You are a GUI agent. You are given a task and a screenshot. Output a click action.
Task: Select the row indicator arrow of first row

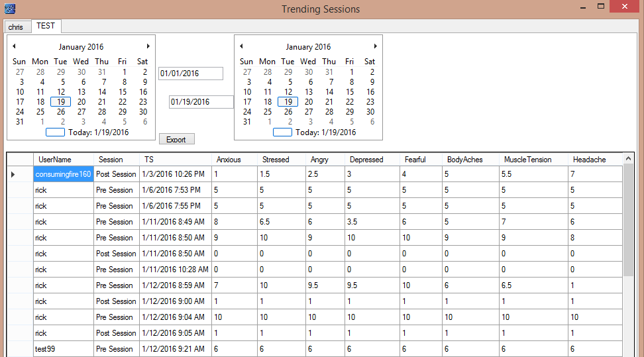point(13,175)
